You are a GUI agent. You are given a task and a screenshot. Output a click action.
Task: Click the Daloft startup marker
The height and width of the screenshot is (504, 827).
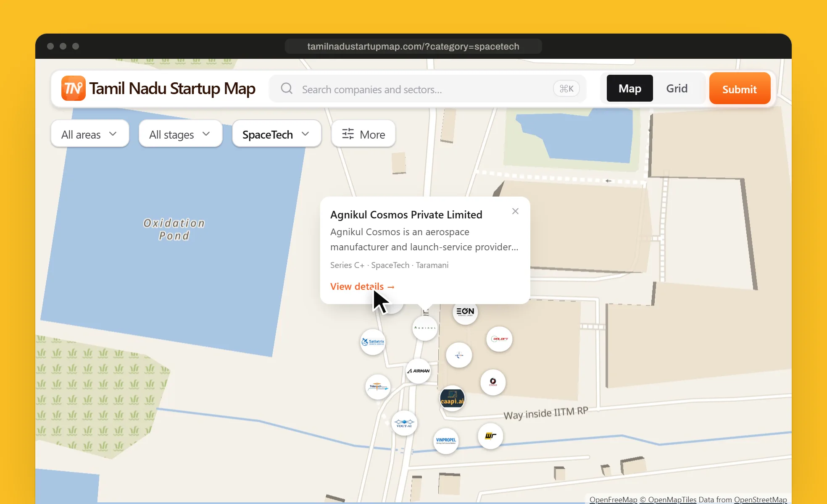[x=499, y=339]
